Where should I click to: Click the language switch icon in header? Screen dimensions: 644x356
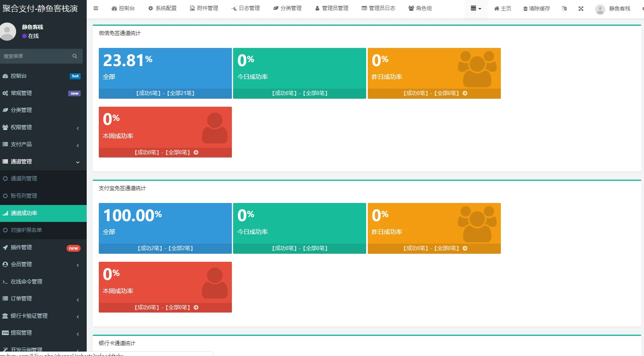pyautogui.click(x=564, y=8)
